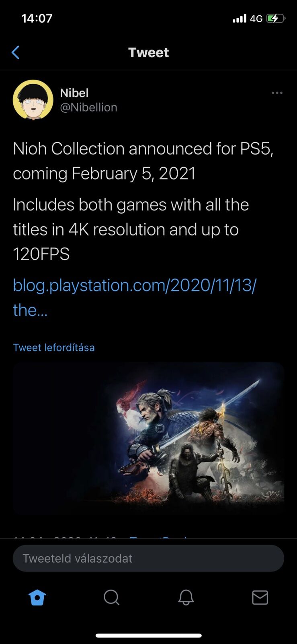The height and width of the screenshot is (644, 297).
Task: Open the Search magnifier tab
Action: [x=111, y=598]
